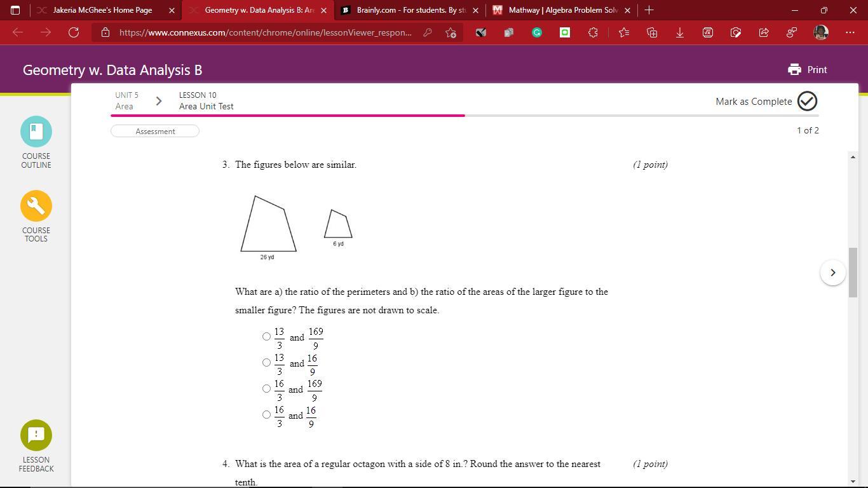This screenshot has height=488, width=868.
Task: Close the Mathway tab
Action: 628,10
